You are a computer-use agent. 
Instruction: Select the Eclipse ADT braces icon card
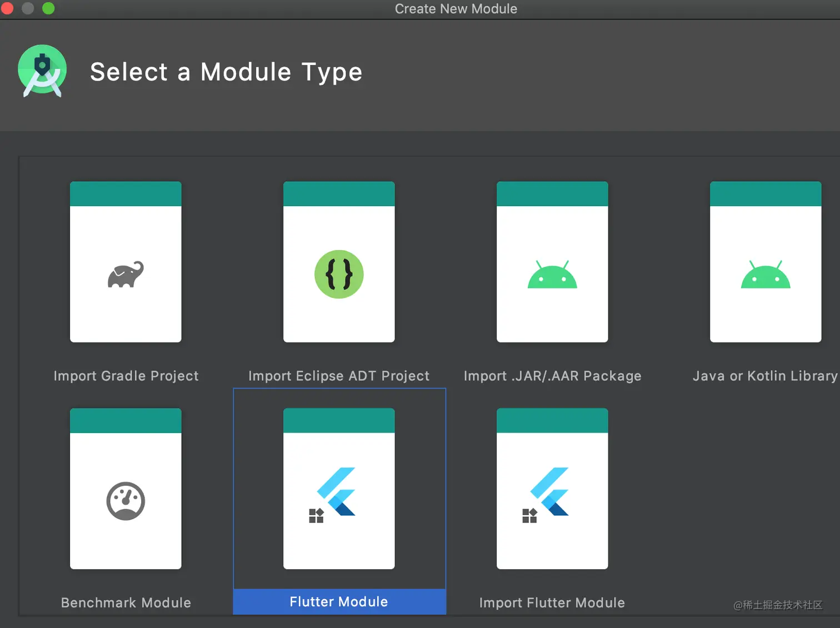click(339, 262)
